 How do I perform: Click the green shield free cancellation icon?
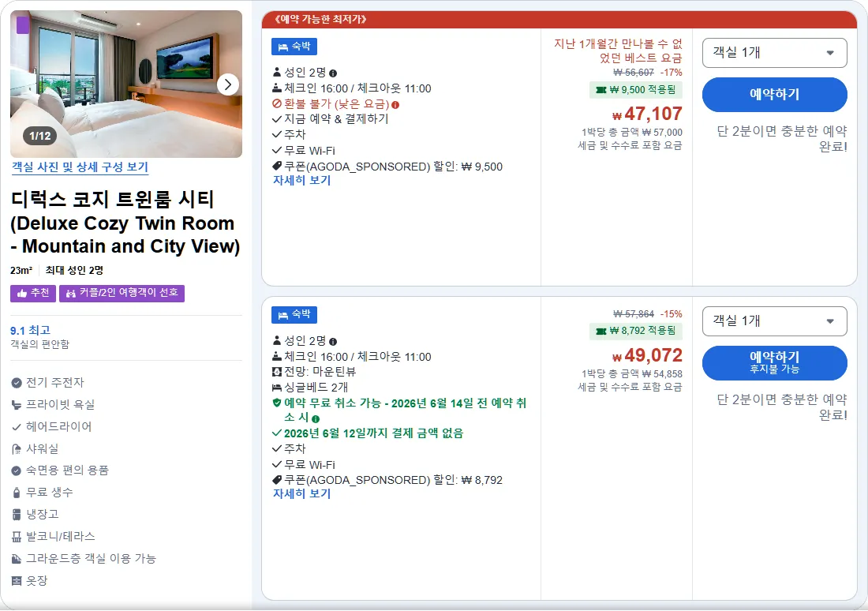click(x=277, y=403)
